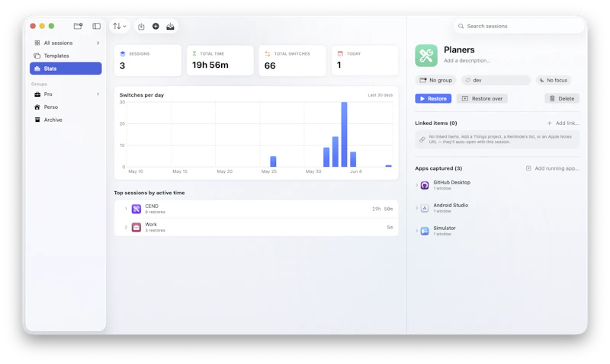The height and width of the screenshot is (364, 610).
Task: Click the Android Studio app icon
Action: (x=425, y=208)
